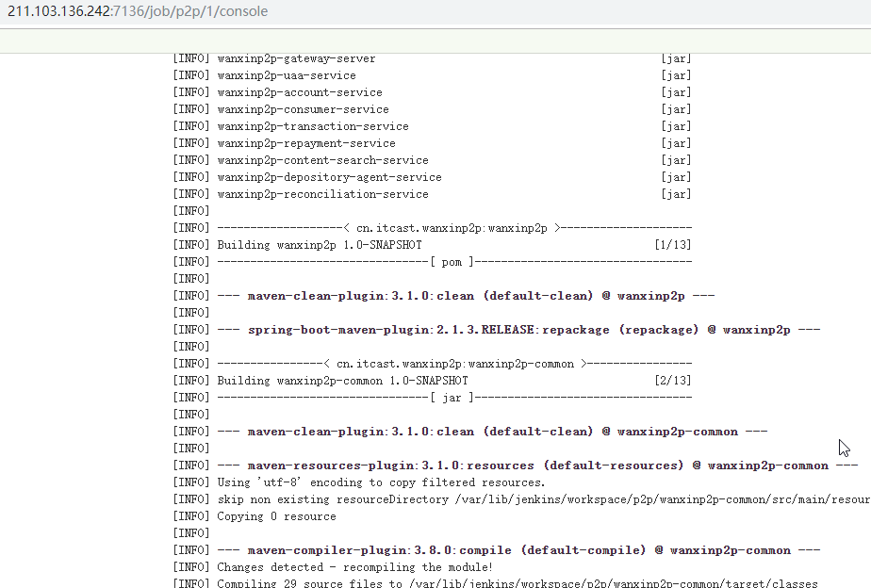
Task: Click the [2/13] build progress marker
Action: pyautogui.click(x=673, y=381)
